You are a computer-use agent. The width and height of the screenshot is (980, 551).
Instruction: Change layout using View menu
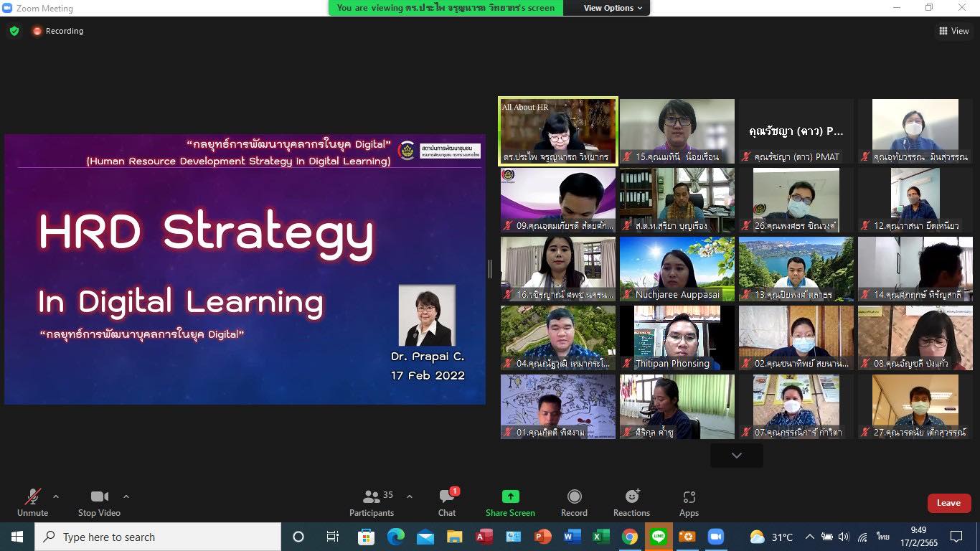point(953,31)
